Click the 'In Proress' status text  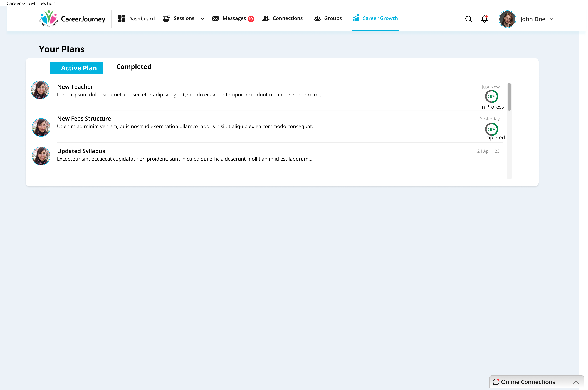pos(492,107)
